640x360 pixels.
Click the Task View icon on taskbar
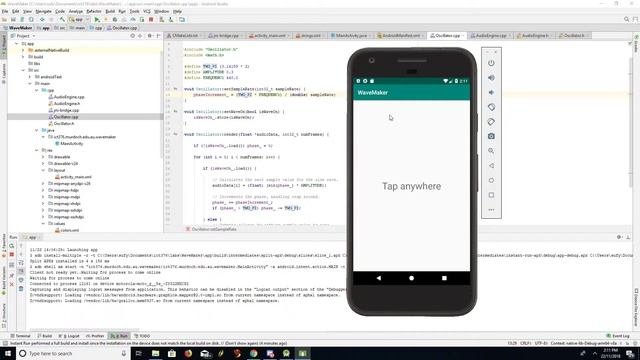(x=138, y=353)
